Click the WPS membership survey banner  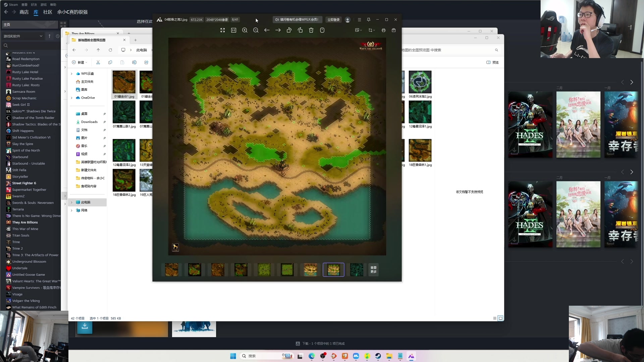[x=297, y=19]
